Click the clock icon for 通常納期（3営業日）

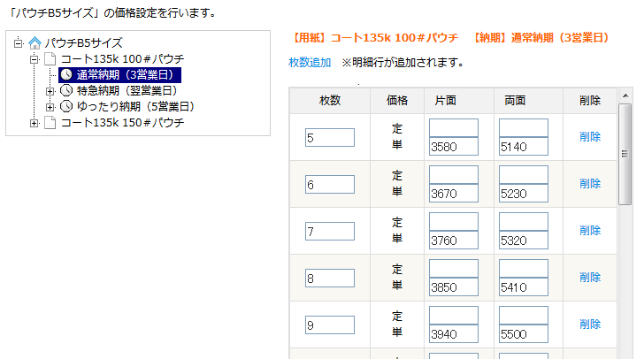(66, 75)
